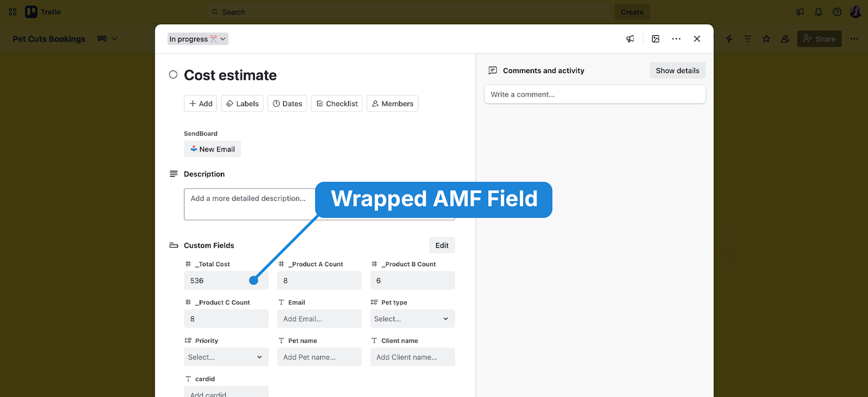Open the In progress list dropdown

(x=198, y=39)
